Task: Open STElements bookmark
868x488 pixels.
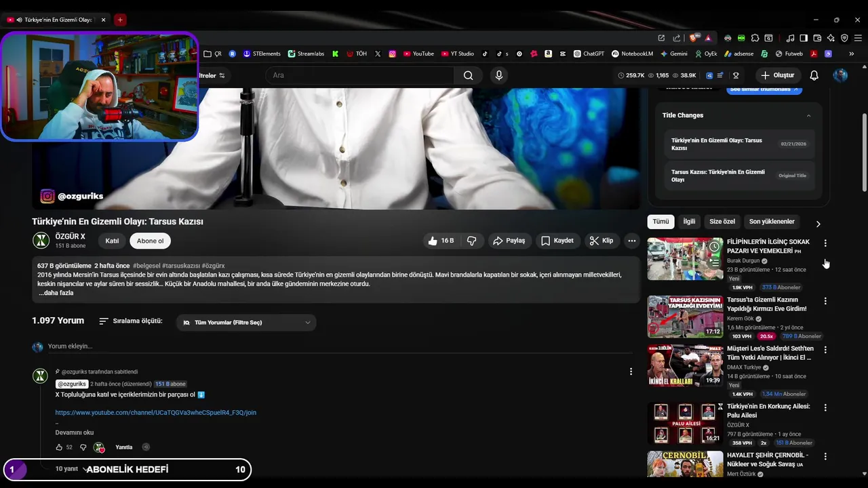Action: coord(262,54)
